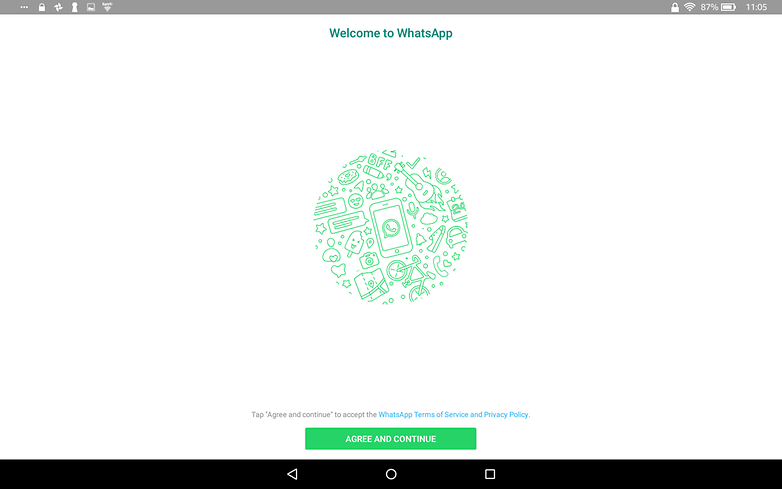Tap the circular WhatsApp doodle illustration
The height and width of the screenshot is (489, 782).
[x=391, y=227]
